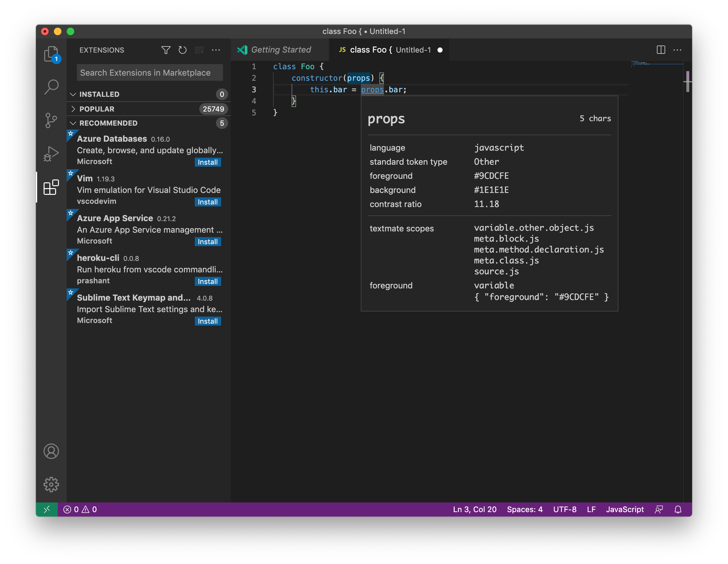
Task: Install the Vim extension
Action: click(208, 202)
